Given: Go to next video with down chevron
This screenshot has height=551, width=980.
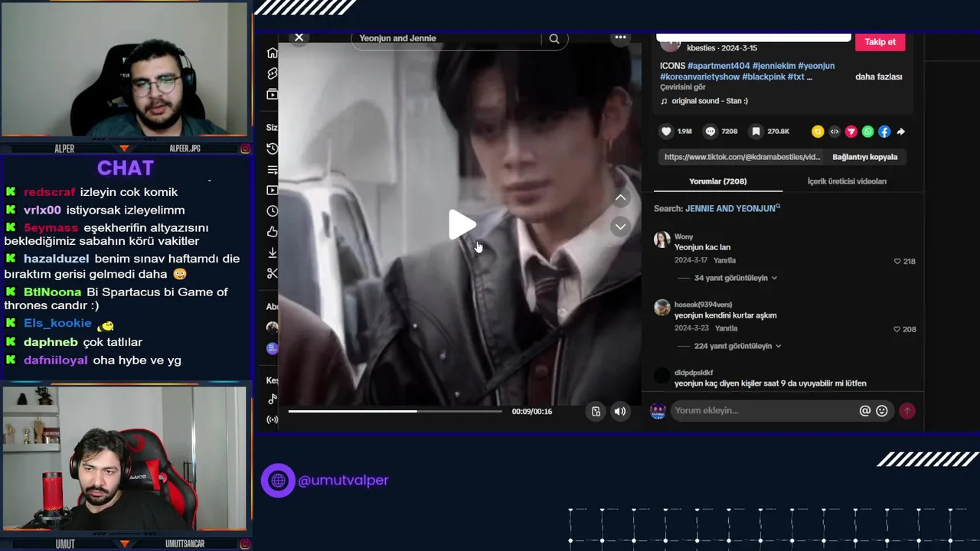Looking at the screenshot, I should tap(621, 227).
